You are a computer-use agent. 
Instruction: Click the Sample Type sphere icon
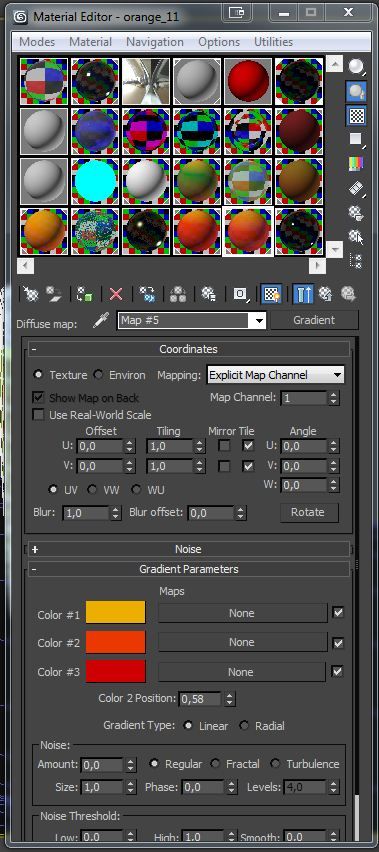point(356,67)
